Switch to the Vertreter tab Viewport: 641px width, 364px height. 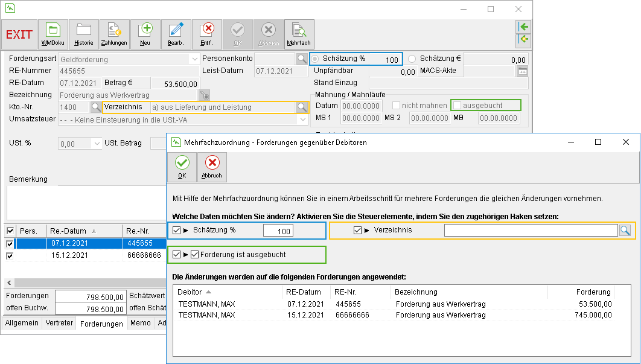59,323
